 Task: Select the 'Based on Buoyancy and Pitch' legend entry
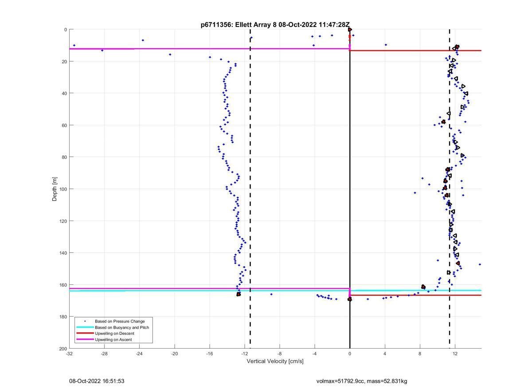pyautogui.click(x=122, y=327)
